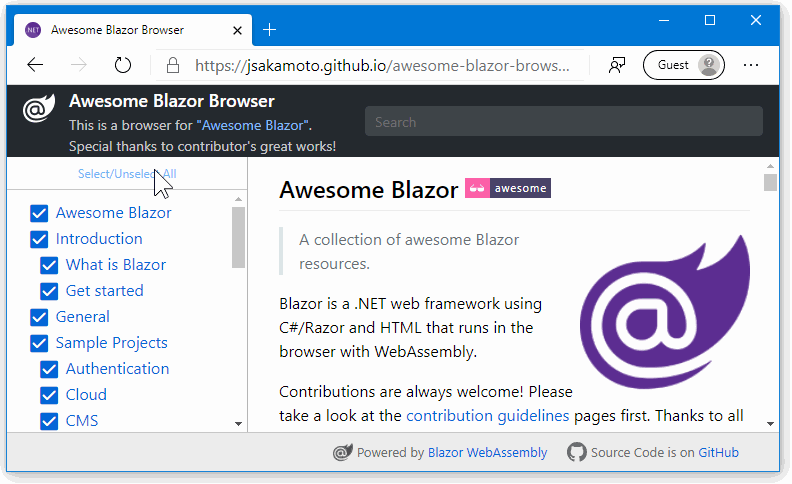Uncheck the General checkbox
792x484 pixels.
point(39,317)
